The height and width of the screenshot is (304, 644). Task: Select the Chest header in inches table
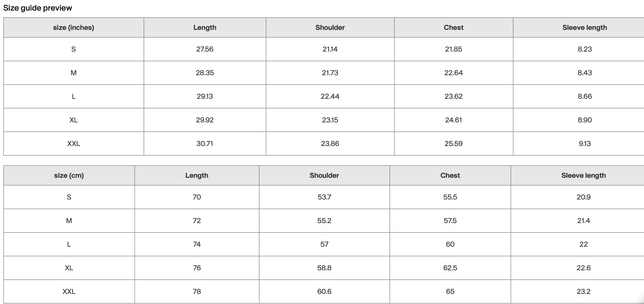(x=454, y=28)
